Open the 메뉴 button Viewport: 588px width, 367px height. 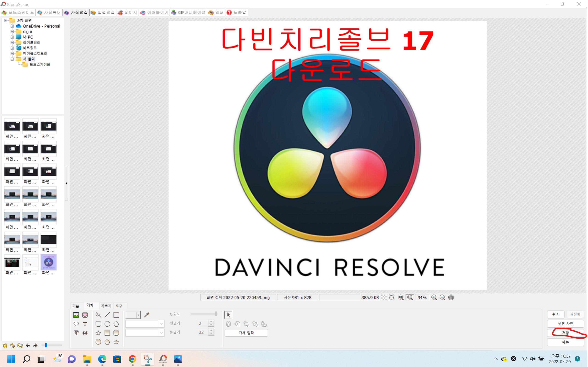point(566,342)
